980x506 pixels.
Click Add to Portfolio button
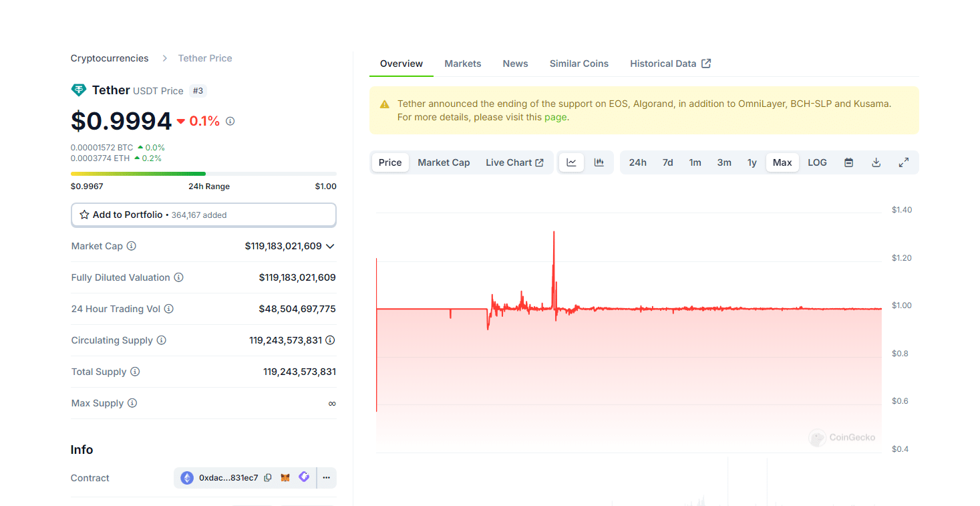[x=204, y=215]
